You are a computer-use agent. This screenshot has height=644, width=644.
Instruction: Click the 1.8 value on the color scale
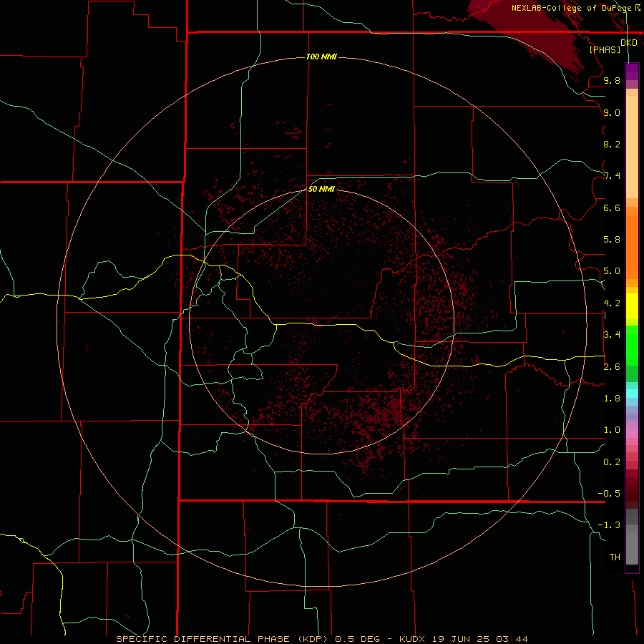[612, 399]
